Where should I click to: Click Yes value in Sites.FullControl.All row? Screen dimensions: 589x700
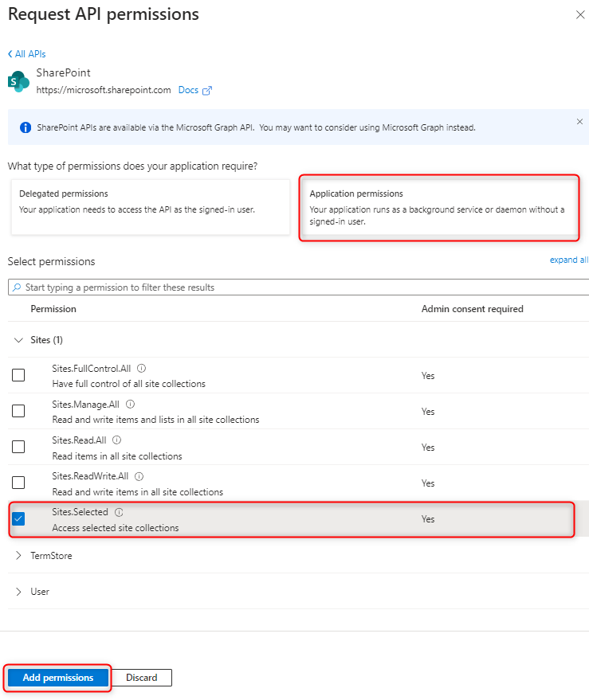pyautogui.click(x=428, y=375)
